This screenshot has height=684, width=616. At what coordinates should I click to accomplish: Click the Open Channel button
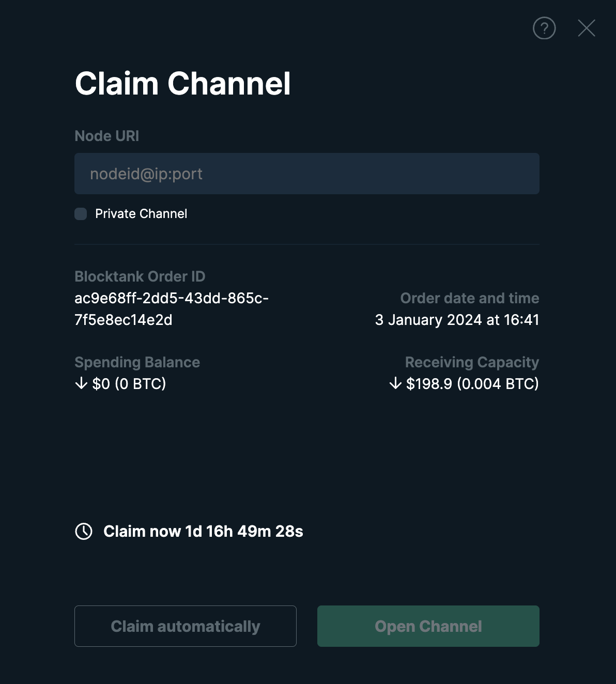(x=428, y=626)
